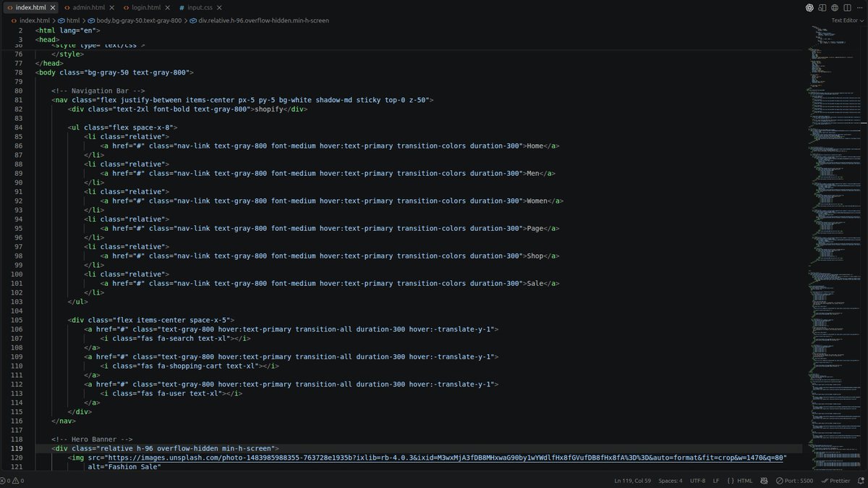The height and width of the screenshot is (488, 868).
Task: Change UTF-8 file encoding
Action: [x=697, y=481]
